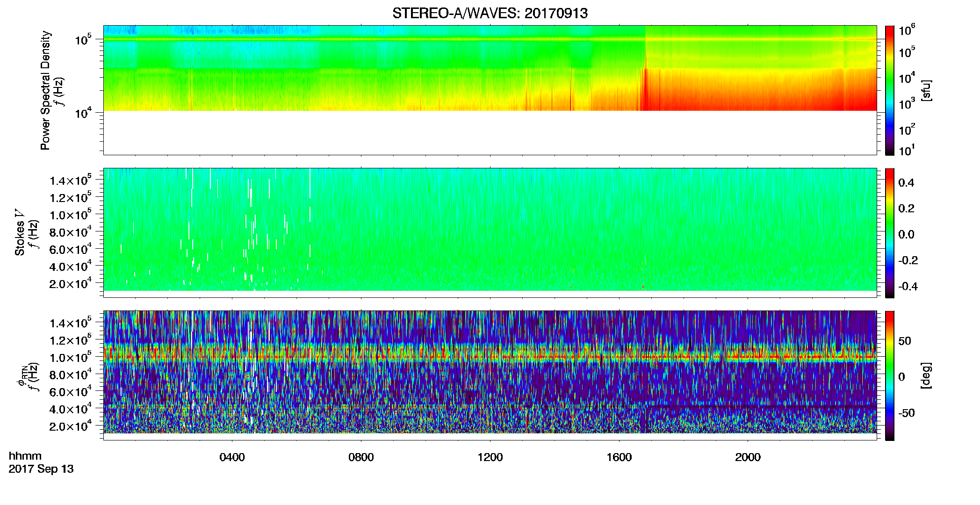Click the 10^6 tick on top colorbar
This screenshot has width=980, height=505.
pyautogui.click(x=907, y=30)
